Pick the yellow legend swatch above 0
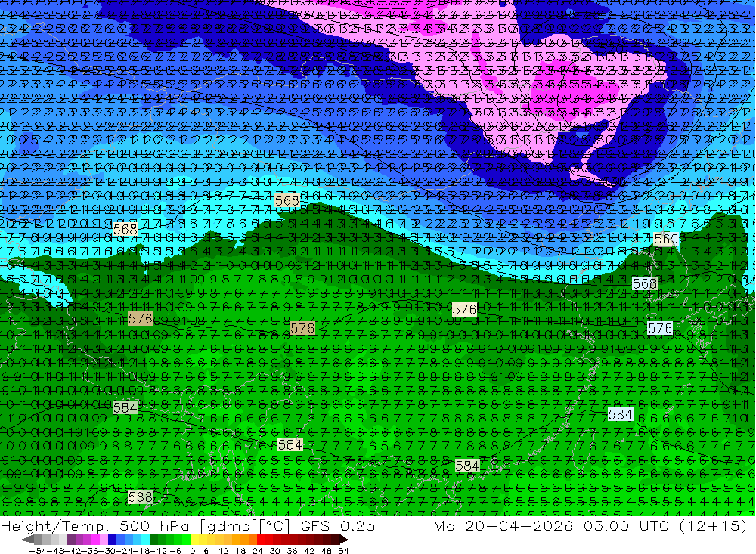The width and height of the screenshot is (756, 554). point(195,540)
